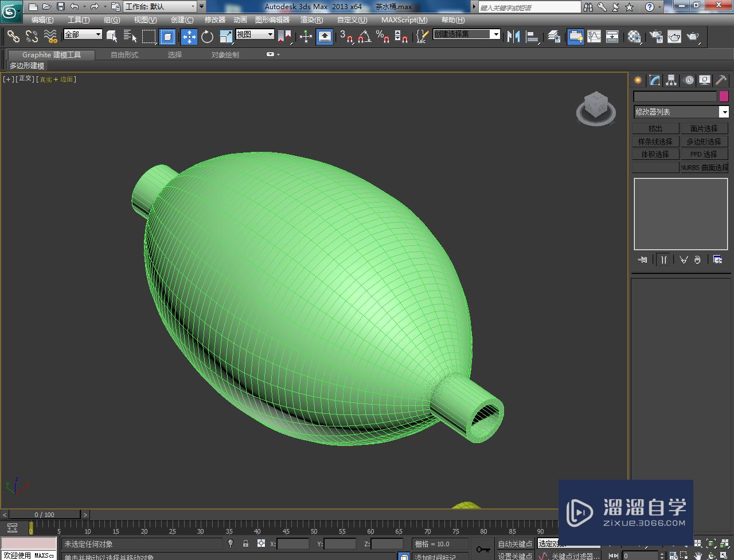Open the Render Setup icon

pos(656,37)
